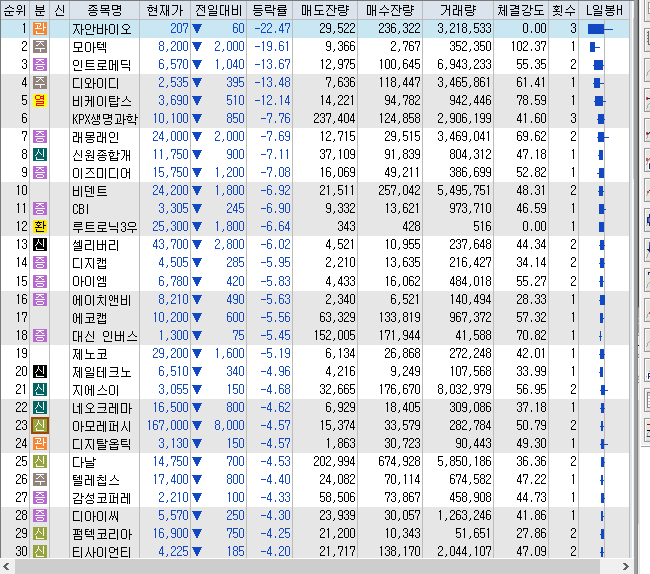Click the 횟수 column header
Image resolution: width=650 pixels, height=574 pixels.
click(563, 10)
